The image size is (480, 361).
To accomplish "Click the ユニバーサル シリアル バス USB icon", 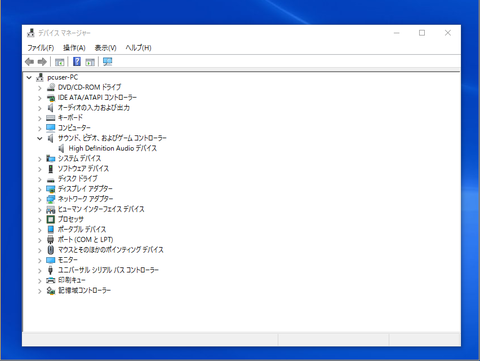I will click(x=51, y=270).
